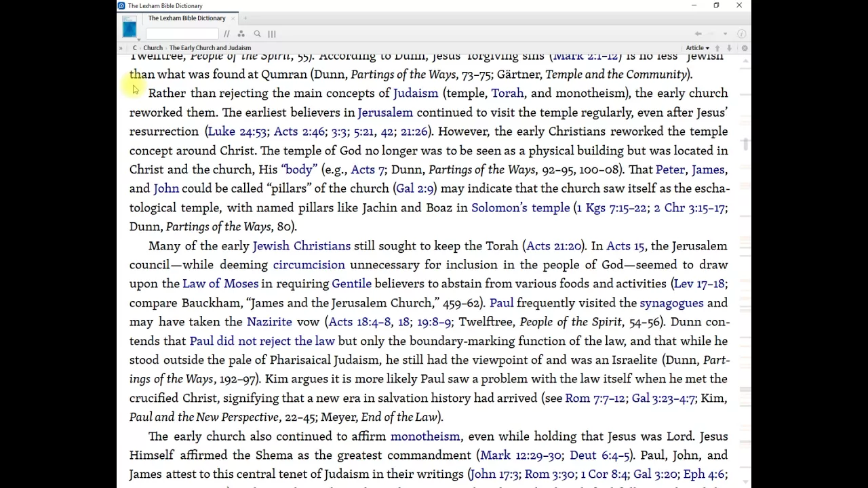Follow the Jewish Christians link
Image resolution: width=868 pixels, height=488 pixels.
tap(302, 246)
